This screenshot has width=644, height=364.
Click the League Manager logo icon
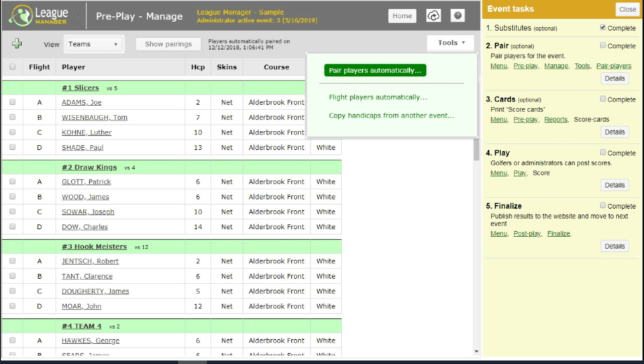[21, 15]
